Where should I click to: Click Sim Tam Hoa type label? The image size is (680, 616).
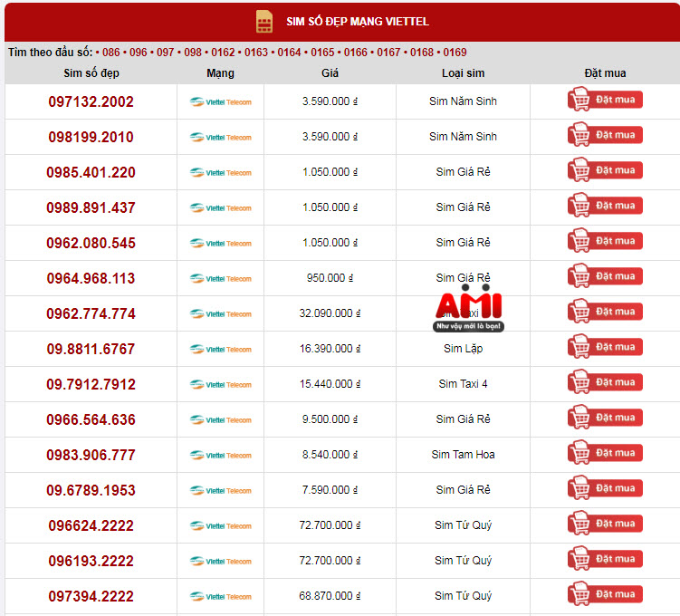[x=463, y=455]
